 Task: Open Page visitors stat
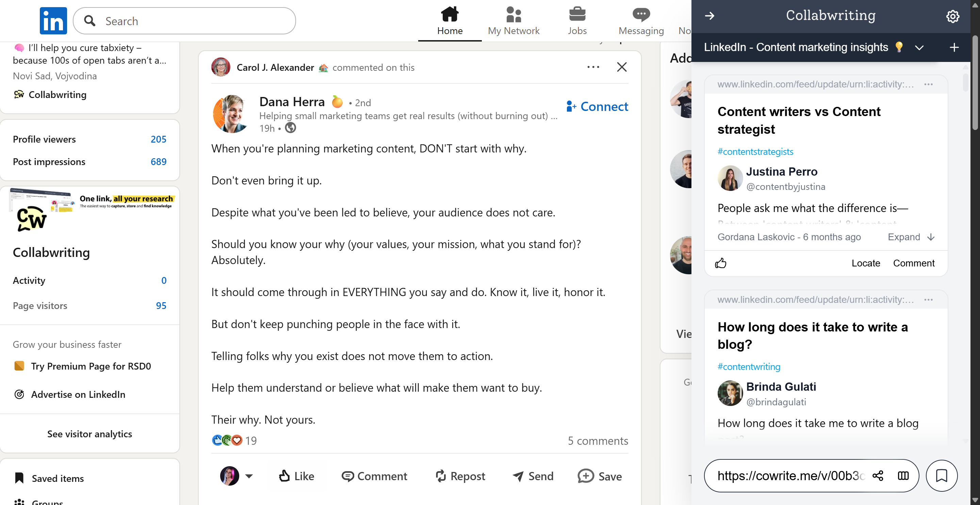coord(89,306)
